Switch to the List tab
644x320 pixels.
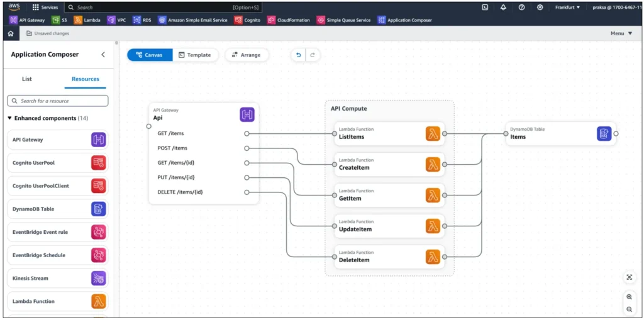(x=26, y=79)
